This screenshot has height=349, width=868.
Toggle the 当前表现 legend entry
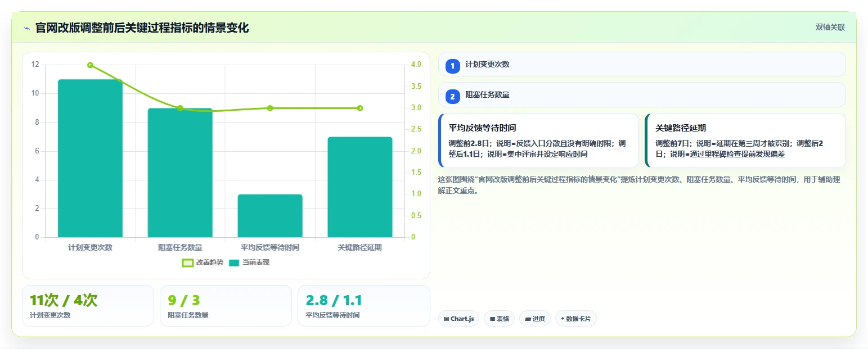pos(249,262)
